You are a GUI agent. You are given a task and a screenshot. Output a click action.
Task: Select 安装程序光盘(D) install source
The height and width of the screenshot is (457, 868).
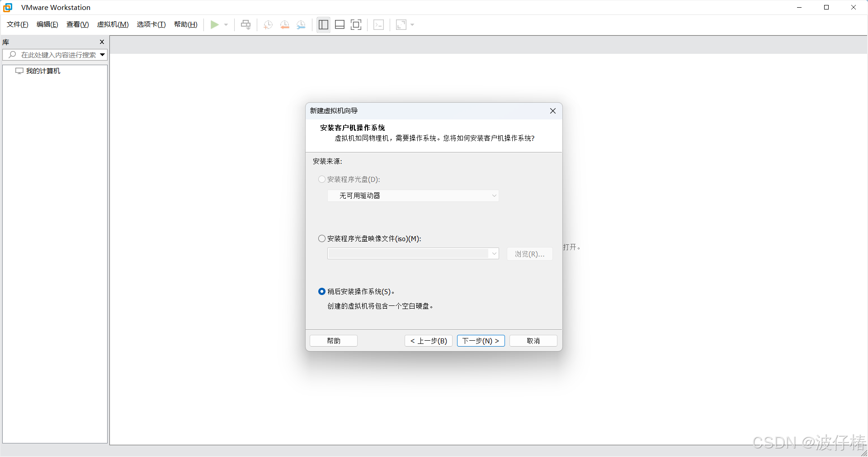(321, 179)
